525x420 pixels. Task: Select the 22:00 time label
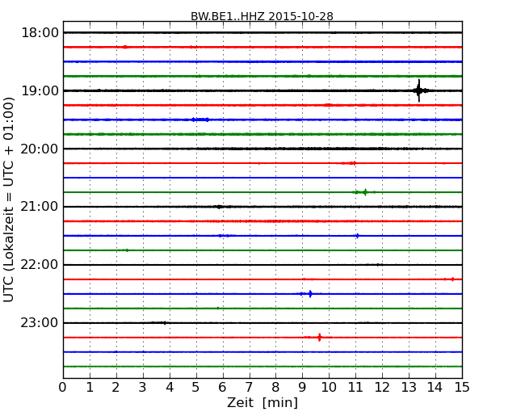(x=40, y=265)
